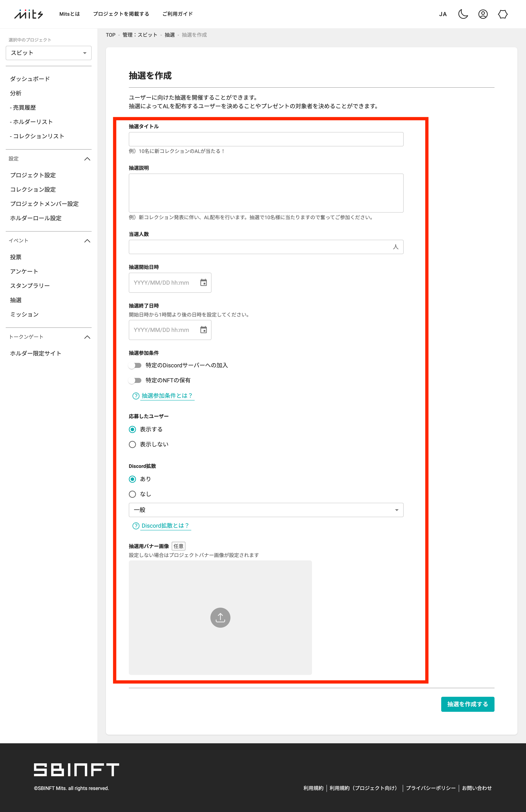526x812 pixels.
Task: Go to ダッシュボード in sidebar
Action: point(30,79)
